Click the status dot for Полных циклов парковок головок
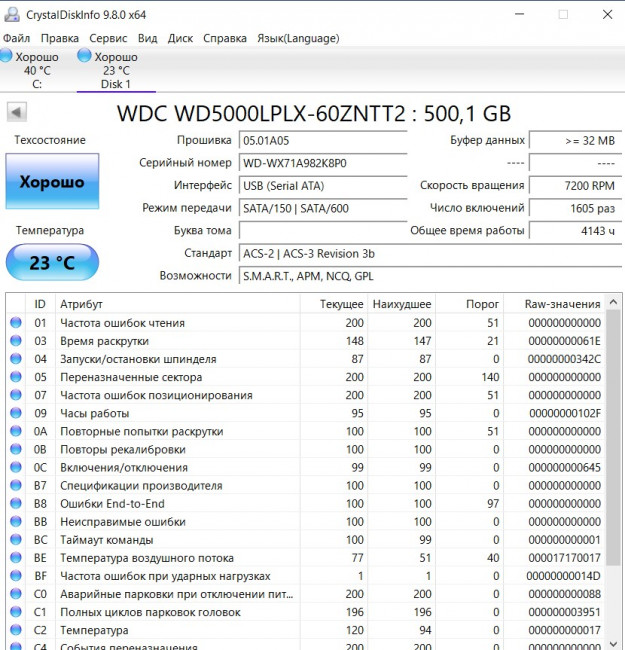The height and width of the screenshot is (650, 625). 16,612
